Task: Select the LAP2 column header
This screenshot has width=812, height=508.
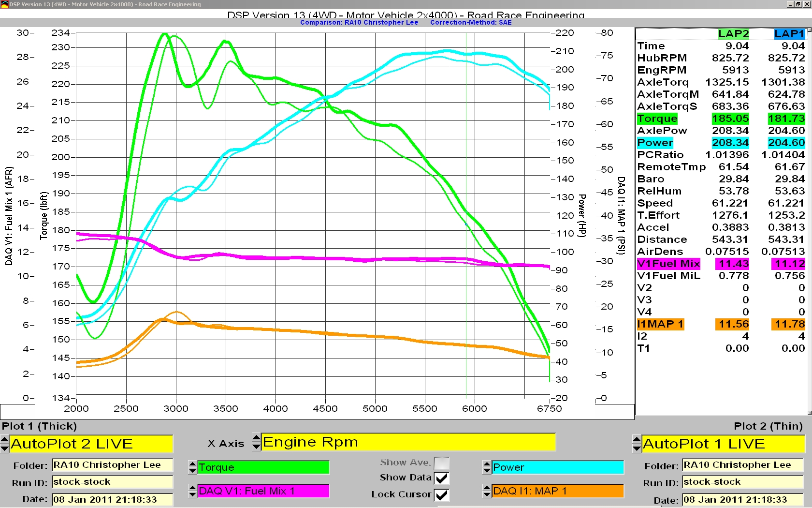Action: point(733,34)
